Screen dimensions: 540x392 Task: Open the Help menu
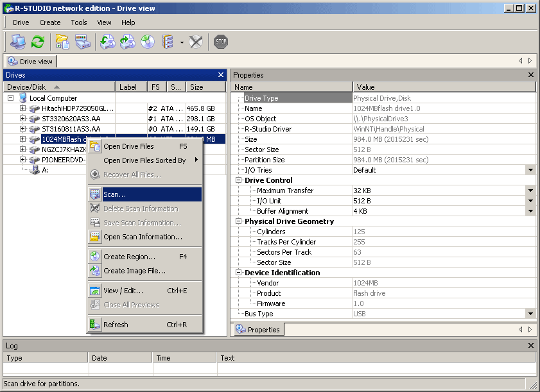(x=128, y=22)
